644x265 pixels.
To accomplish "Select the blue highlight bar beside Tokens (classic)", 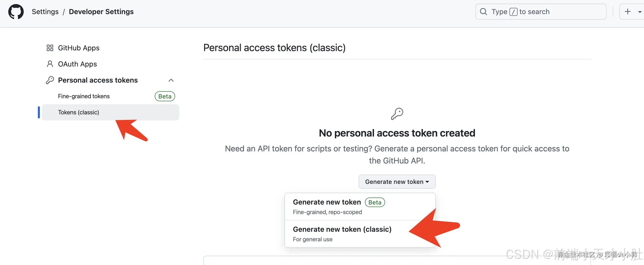I will click(x=39, y=112).
